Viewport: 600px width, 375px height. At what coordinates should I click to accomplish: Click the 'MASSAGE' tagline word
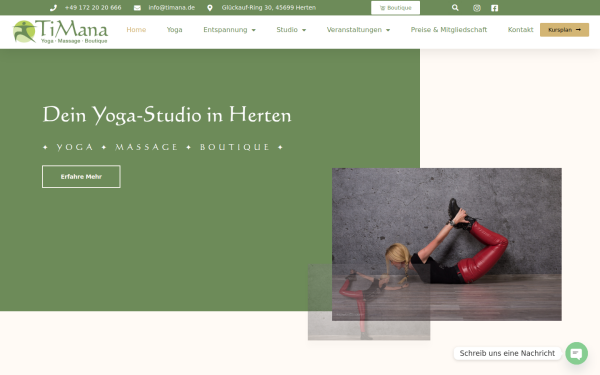147,147
